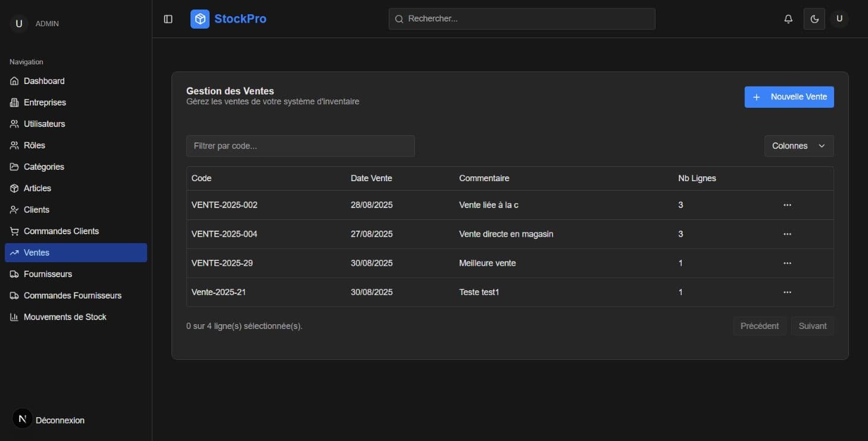Click the 0 sur 4 ligne(s) sélectionnée(s) text
Screen dimensions: 868x441
pos(244,326)
